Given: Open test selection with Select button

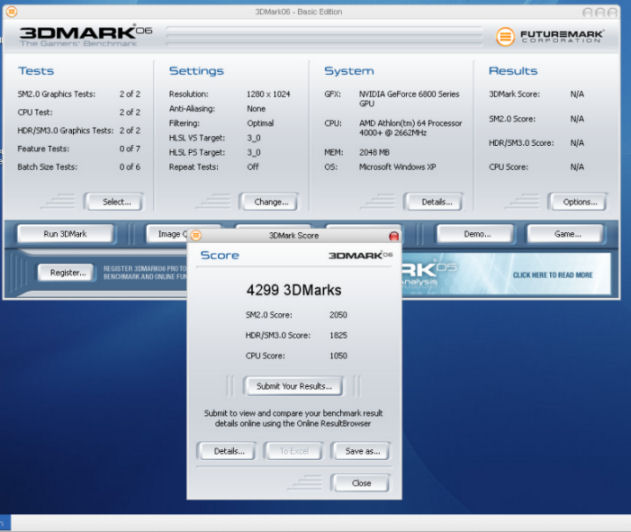Looking at the screenshot, I should (114, 202).
